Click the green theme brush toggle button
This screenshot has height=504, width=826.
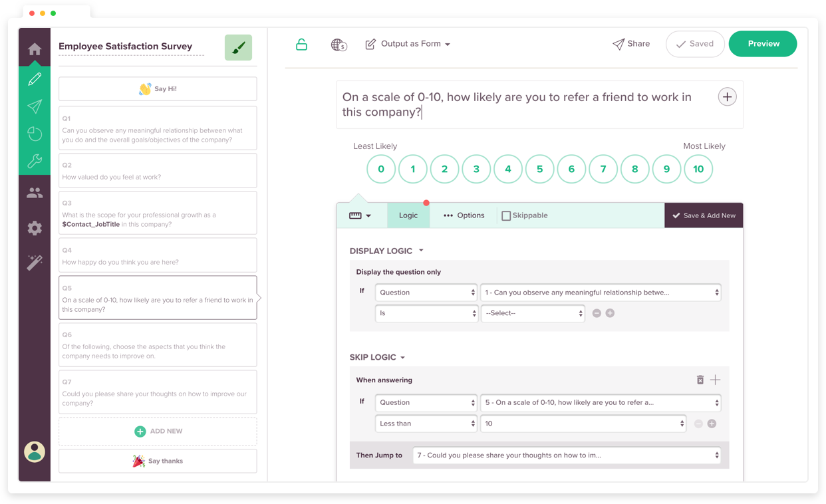pyautogui.click(x=238, y=47)
